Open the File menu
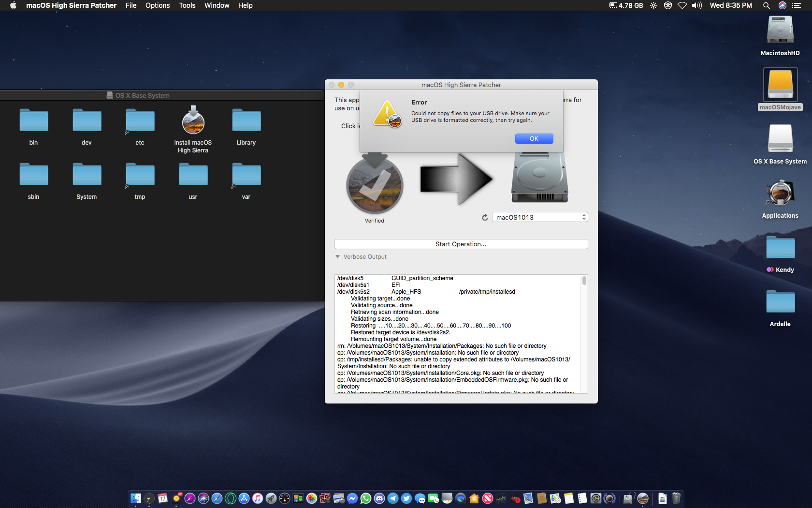This screenshot has height=508, width=812. point(131,5)
